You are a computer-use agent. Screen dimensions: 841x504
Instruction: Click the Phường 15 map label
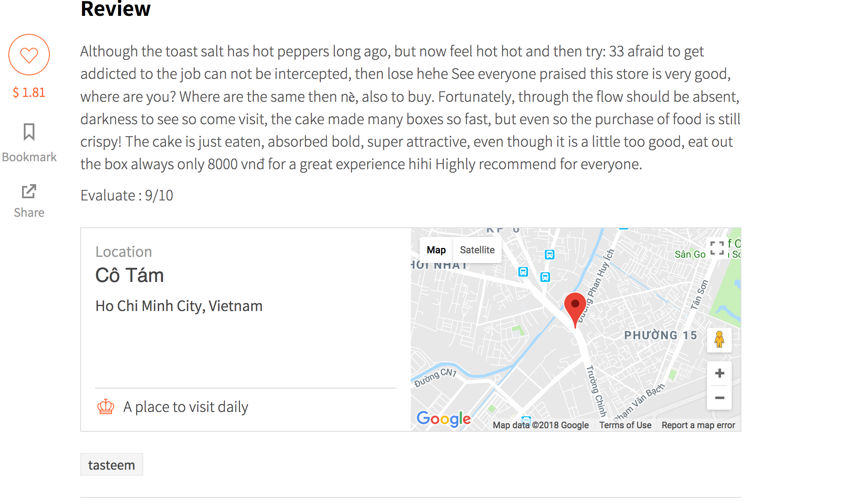point(660,335)
